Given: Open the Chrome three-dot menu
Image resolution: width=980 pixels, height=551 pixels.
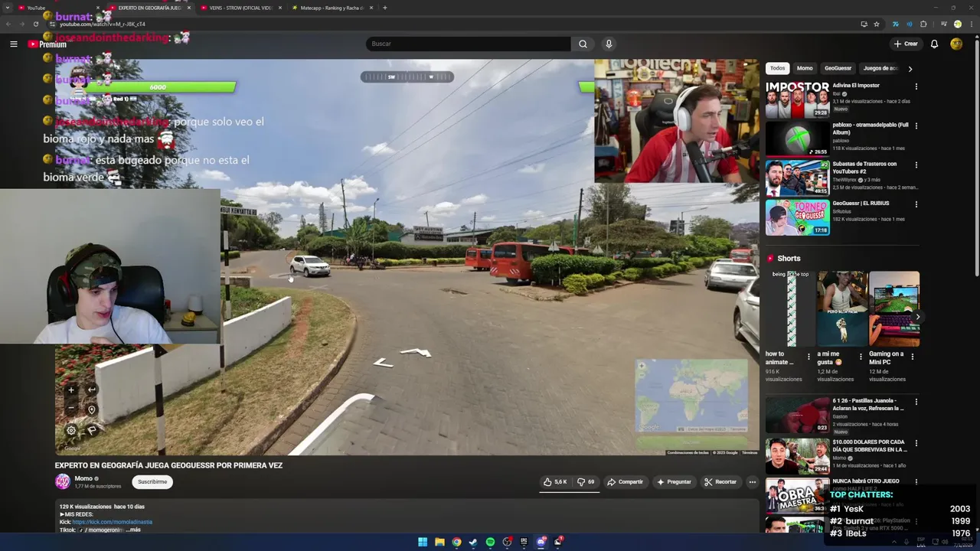Looking at the screenshot, I should click(x=970, y=24).
